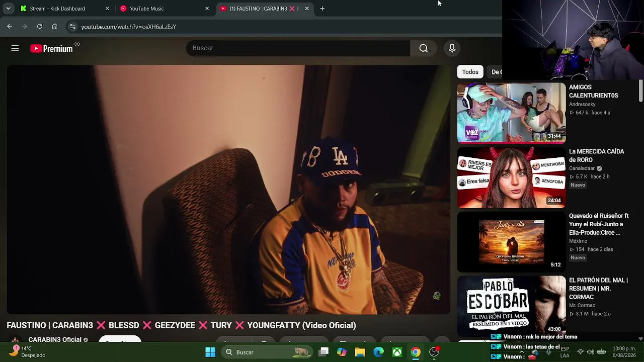Expand the tab search dropdown arrow
The height and width of the screenshot is (362, 644).
tap(8, 9)
